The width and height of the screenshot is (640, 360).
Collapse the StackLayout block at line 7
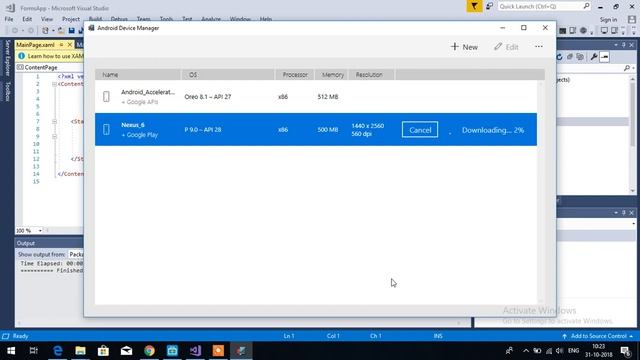pyautogui.click(x=54, y=121)
